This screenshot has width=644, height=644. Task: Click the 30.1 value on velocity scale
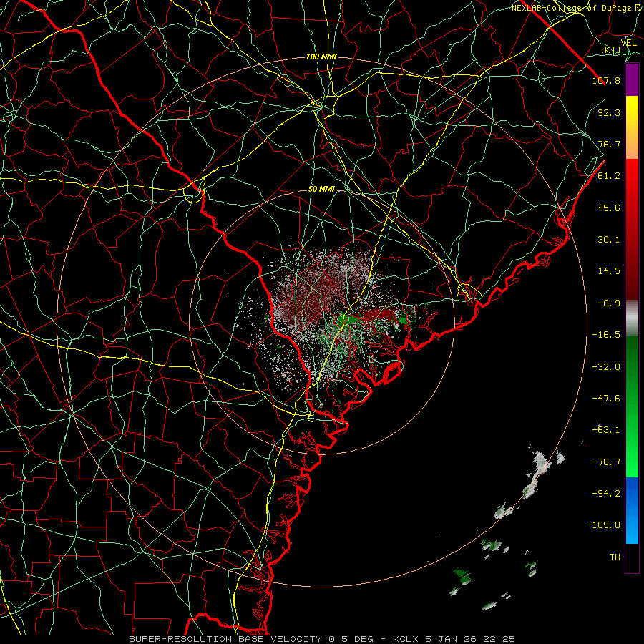tap(609, 240)
